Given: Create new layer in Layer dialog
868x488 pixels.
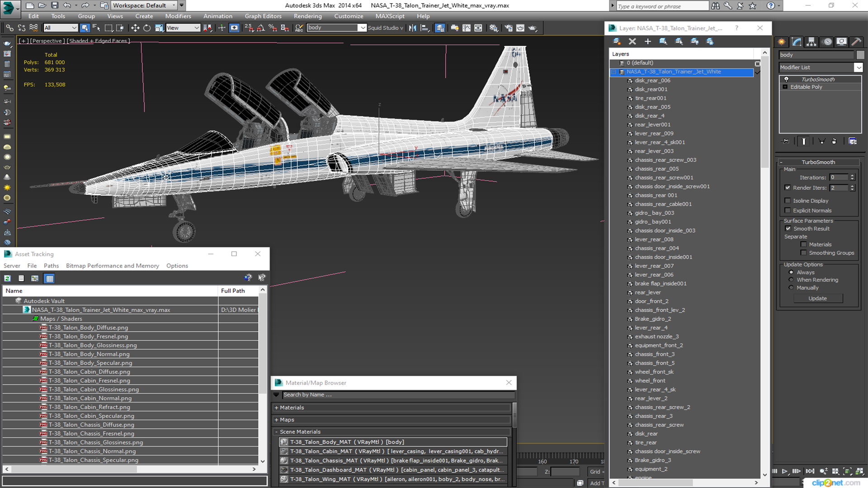Looking at the screenshot, I should coord(617,41).
